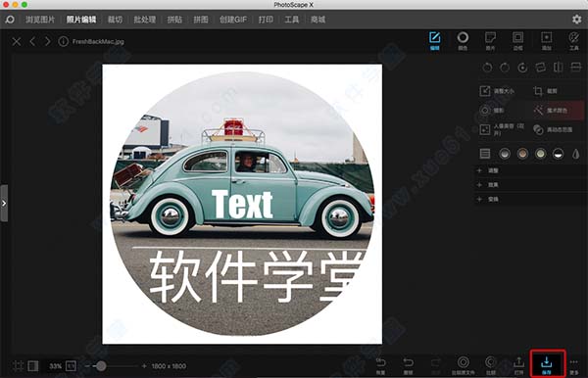Zoom out with the minus button
Screen dimensions: 588x378
pos(87,365)
